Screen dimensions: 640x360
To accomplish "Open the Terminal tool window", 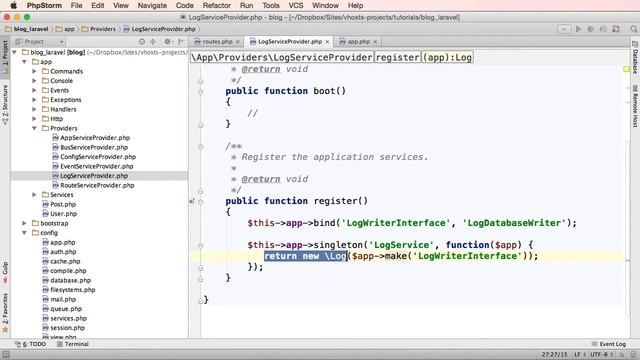I will [73, 344].
